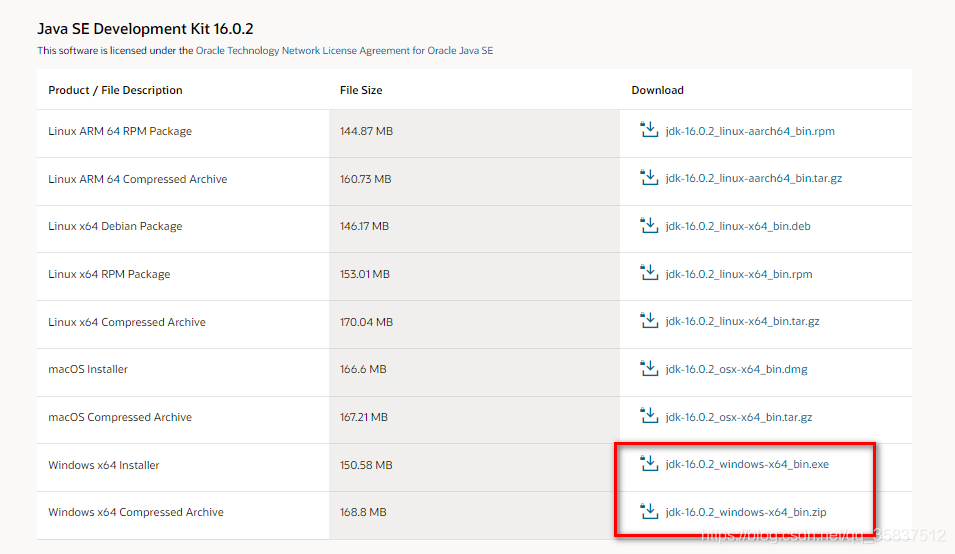955x554 pixels.
Task: Download jdk-16.0.2_linux-x64_bin.deb link
Action: point(738,226)
